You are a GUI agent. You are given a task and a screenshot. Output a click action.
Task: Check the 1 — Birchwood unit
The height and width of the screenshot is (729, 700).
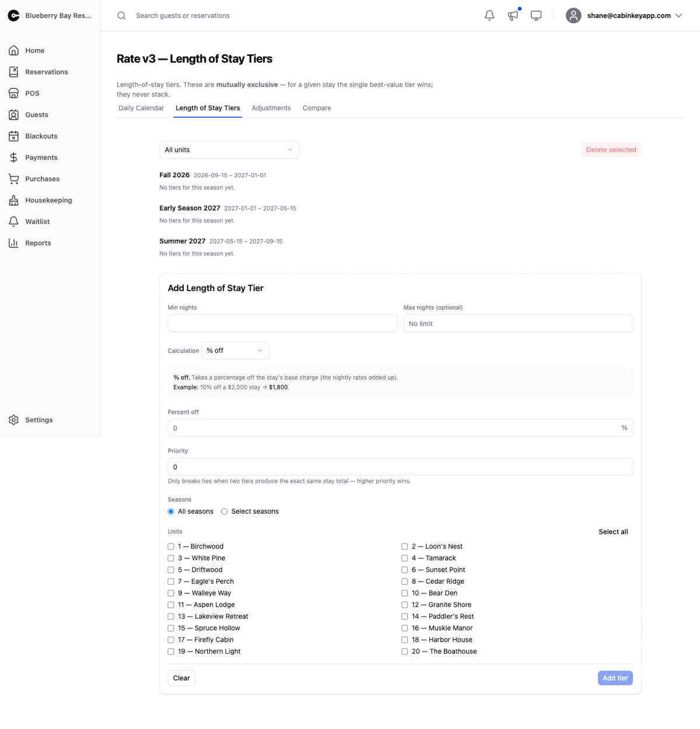[x=171, y=546]
